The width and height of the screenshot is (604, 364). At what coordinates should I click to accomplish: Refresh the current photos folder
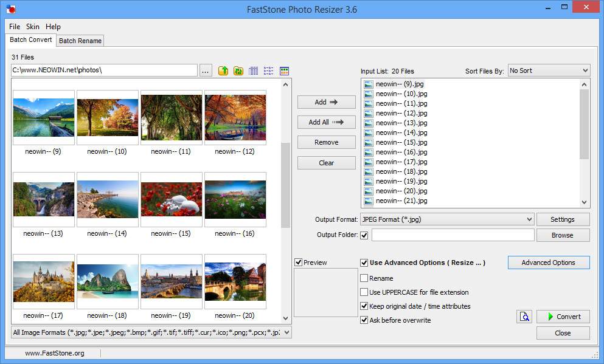coord(238,70)
